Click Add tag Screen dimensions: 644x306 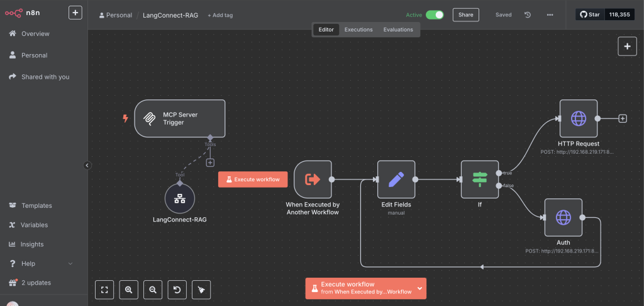point(220,15)
